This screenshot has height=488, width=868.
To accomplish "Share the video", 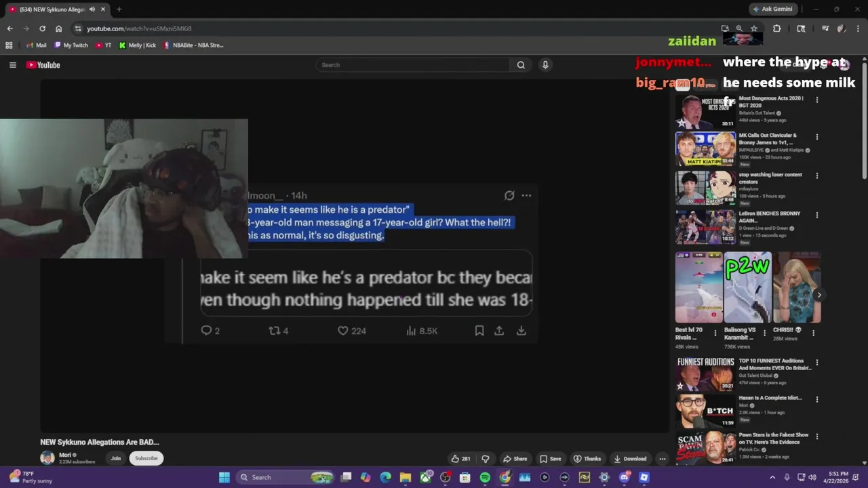I will pos(515,459).
